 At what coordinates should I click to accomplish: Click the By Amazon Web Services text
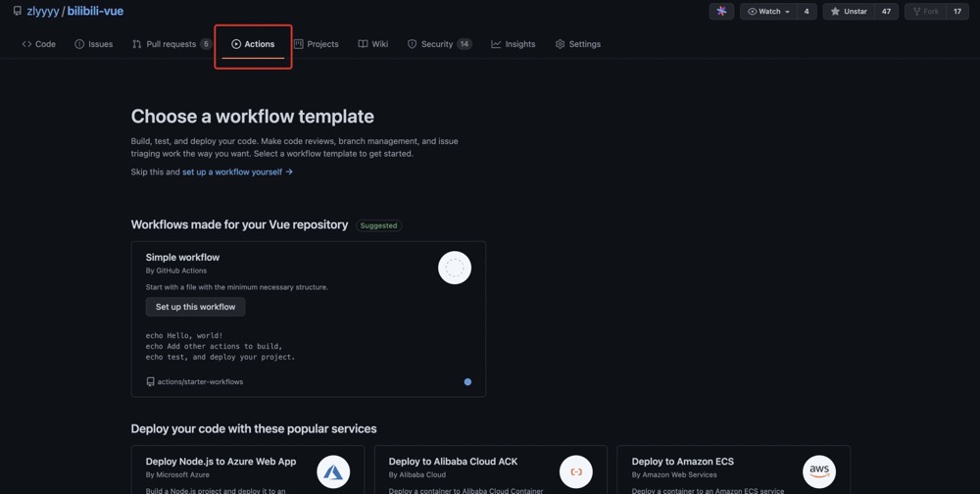tap(674, 474)
